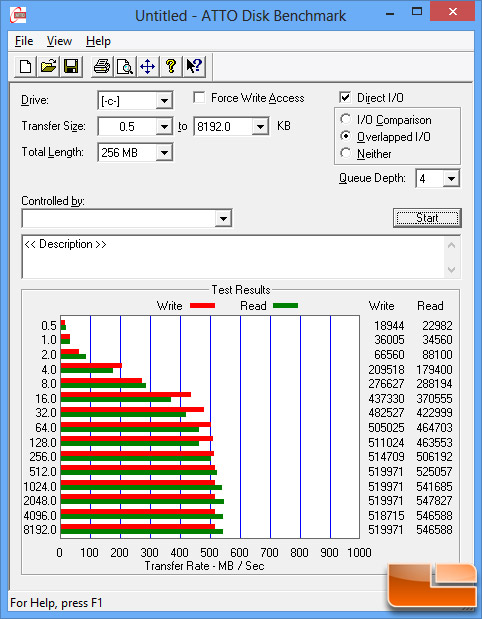482x619 pixels.
Task: Open a file with the folder icon
Action: pyautogui.click(x=48, y=66)
